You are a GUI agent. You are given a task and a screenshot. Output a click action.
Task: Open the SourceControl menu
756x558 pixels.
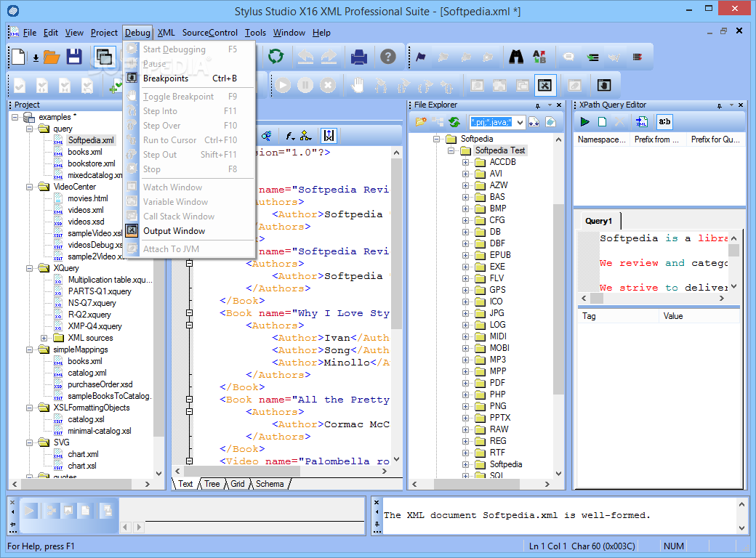[209, 33]
